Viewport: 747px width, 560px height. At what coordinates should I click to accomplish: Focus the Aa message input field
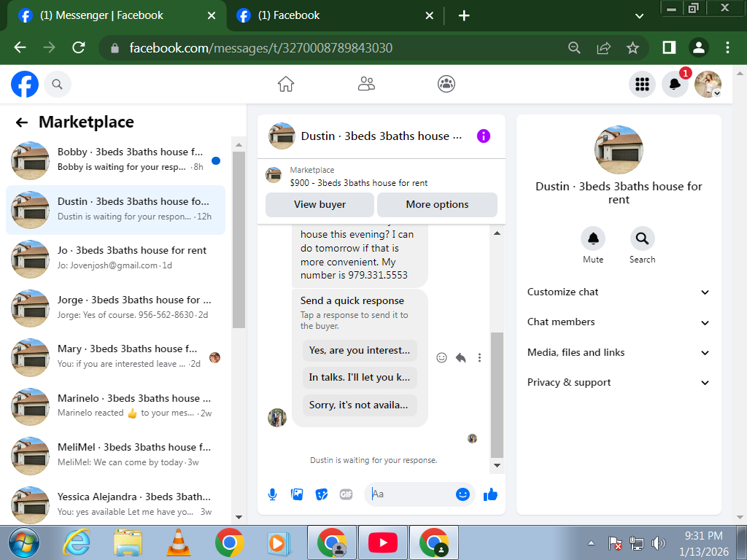point(411,494)
